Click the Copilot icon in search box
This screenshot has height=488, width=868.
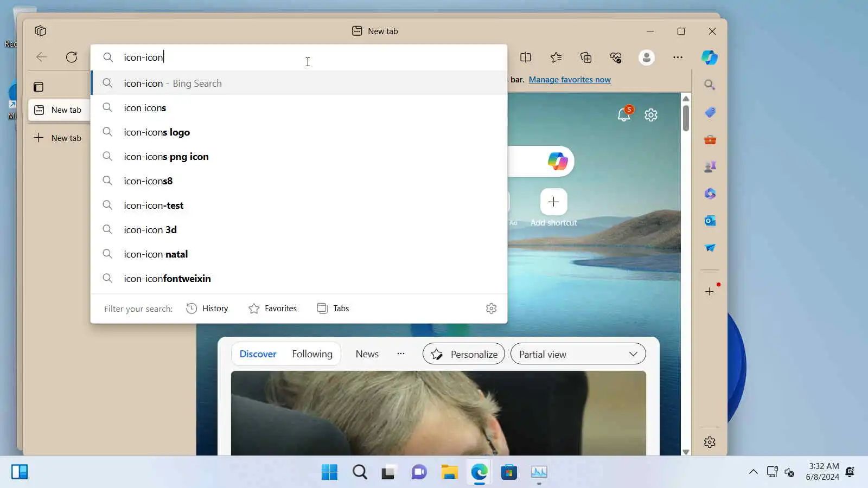point(557,161)
